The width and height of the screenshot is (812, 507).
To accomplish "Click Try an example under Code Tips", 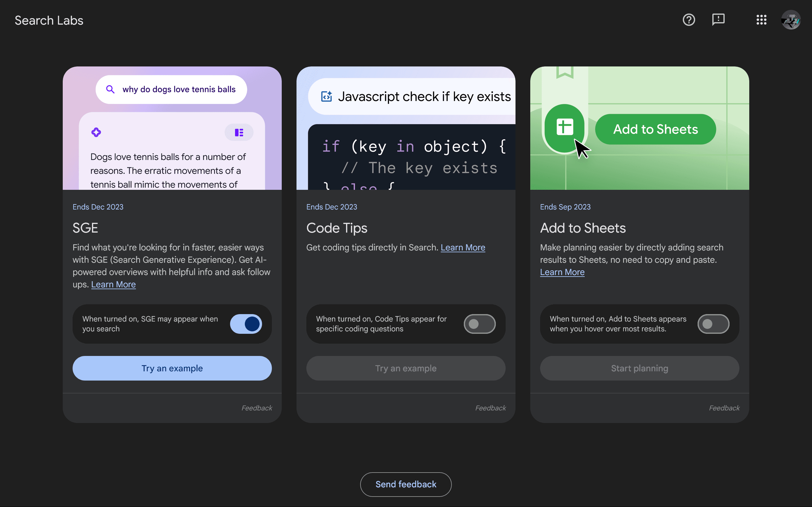I will tap(406, 368).
